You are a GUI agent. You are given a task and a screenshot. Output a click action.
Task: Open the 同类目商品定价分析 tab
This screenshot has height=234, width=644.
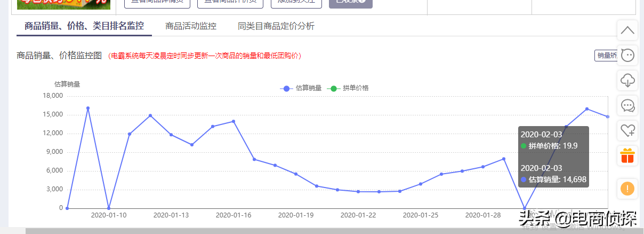click(x=276, y=26)
